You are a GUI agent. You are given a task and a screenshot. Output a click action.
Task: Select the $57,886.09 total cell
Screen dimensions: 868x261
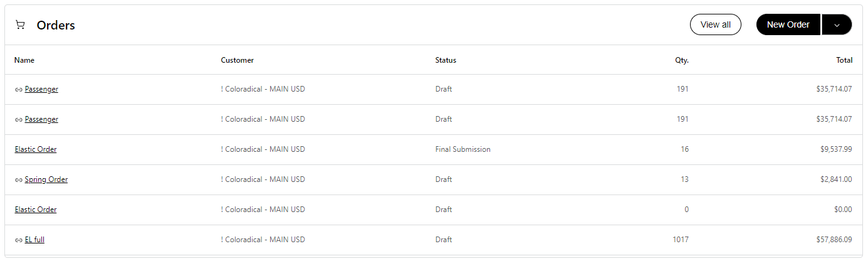[830, 240]
